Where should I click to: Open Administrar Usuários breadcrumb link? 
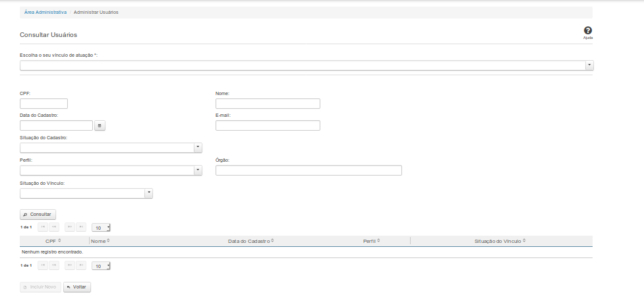pos(96,13)
